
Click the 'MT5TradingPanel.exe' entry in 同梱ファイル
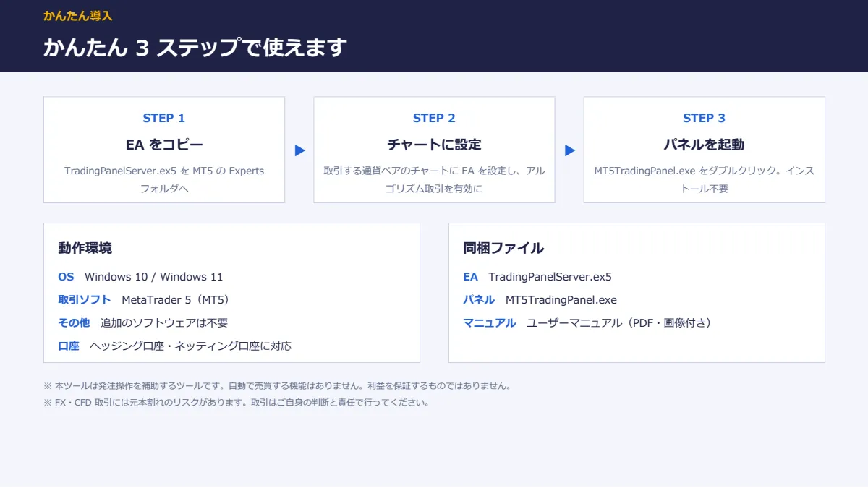pyautogui.click(x=561, y=300)
